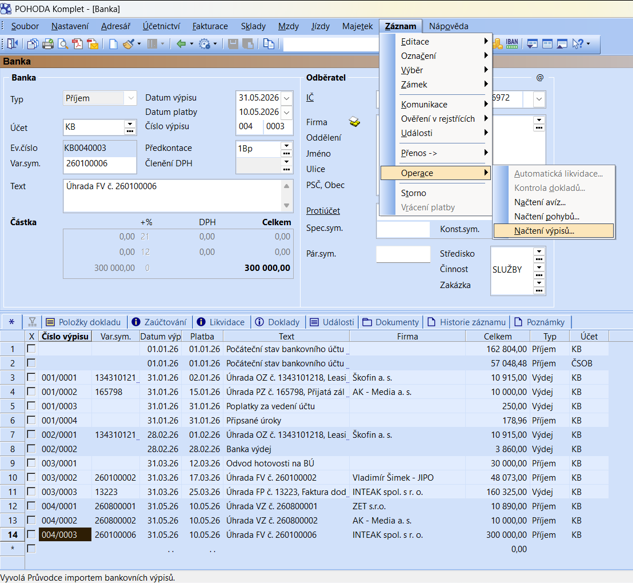Click the yellow icon beside Firma
The height and width of the screenshot is (583, 633).
click(x=354, y=122)
